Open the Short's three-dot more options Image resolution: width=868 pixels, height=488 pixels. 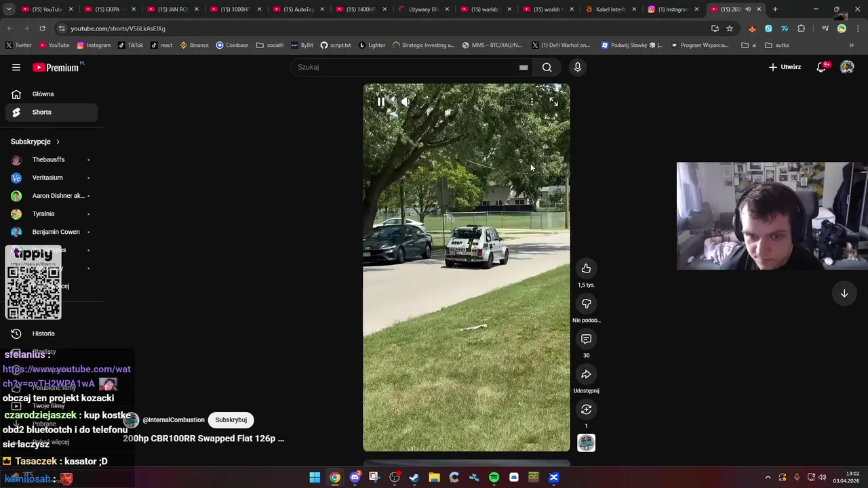[532, 102]
